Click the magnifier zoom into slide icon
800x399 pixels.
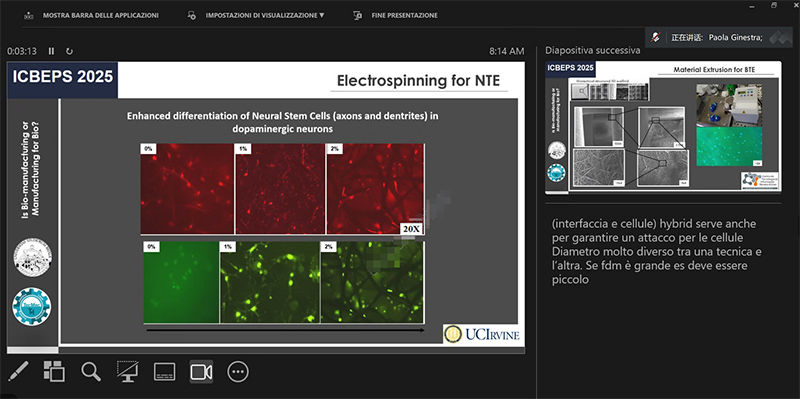(91, 372)
